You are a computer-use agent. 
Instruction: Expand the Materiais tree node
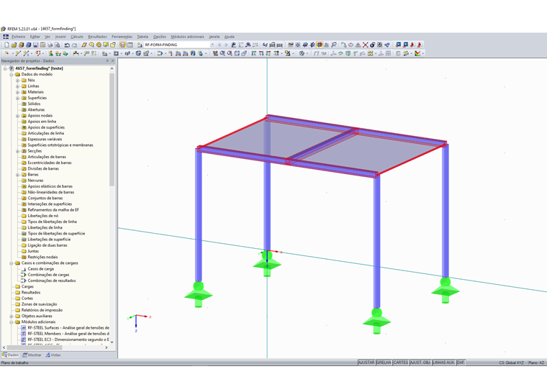tap(17, 92)
